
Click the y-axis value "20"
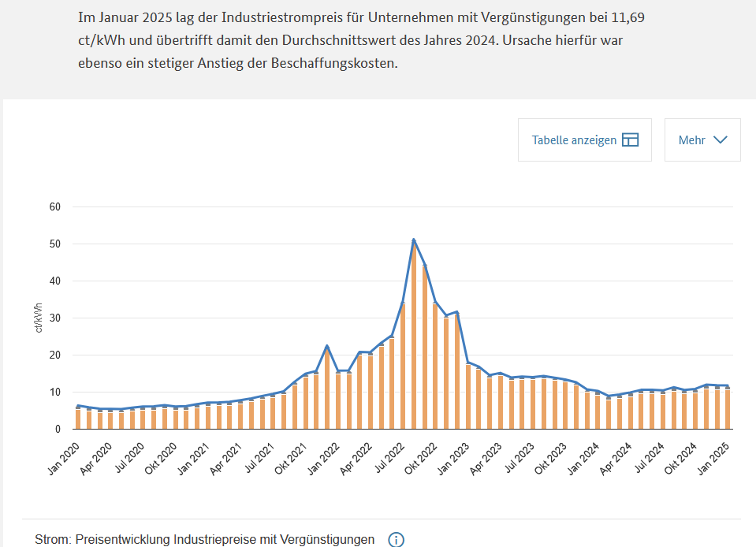tap(55, 355)
